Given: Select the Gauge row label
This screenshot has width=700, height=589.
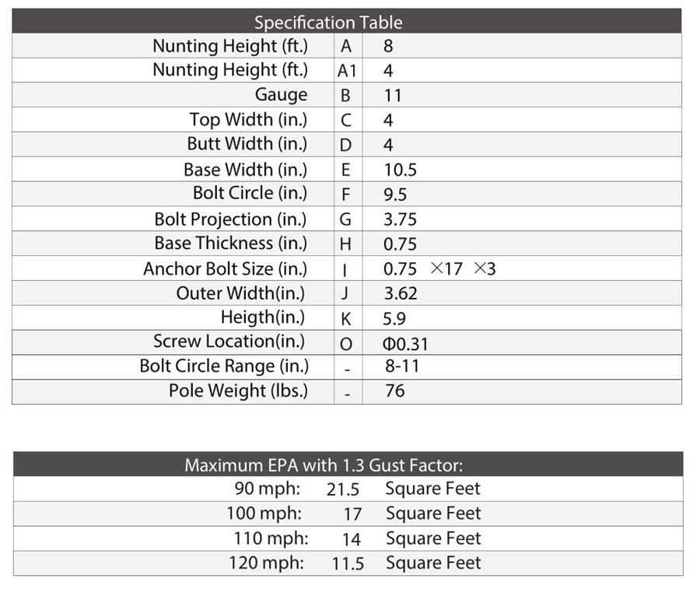Looking at the screenshot, I should 281,95.
